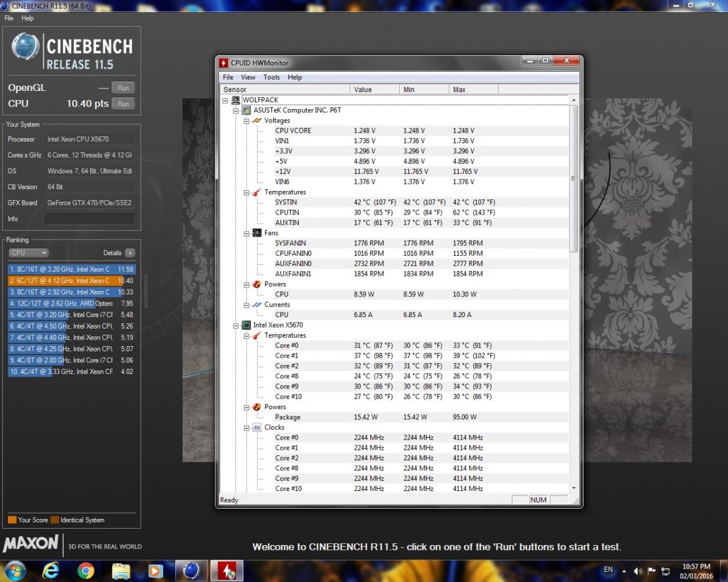Open ranking Details arrow button
Image resolution: width=728 pixels, height=582 pixels.
pos(130,253)
